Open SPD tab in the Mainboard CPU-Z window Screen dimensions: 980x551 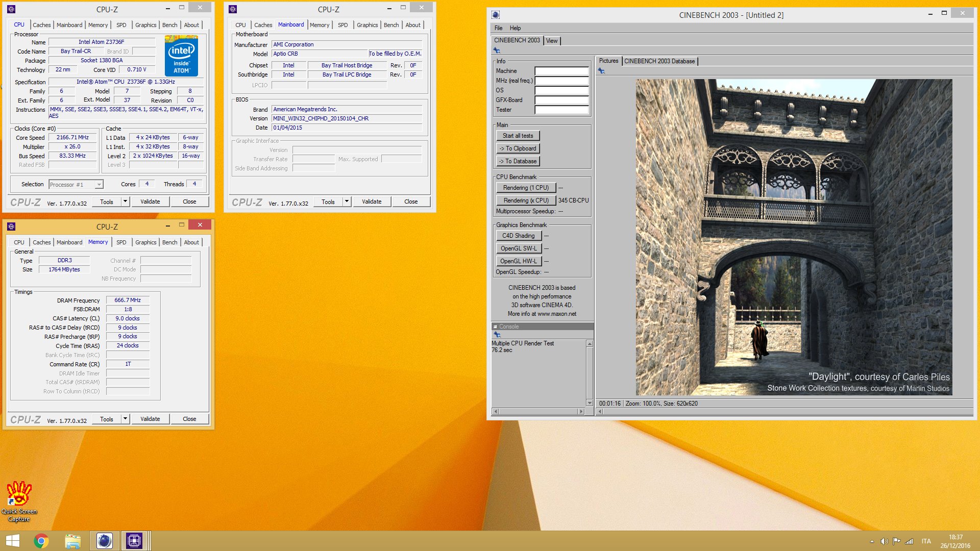pyautogui.click(x=343, y=25)
